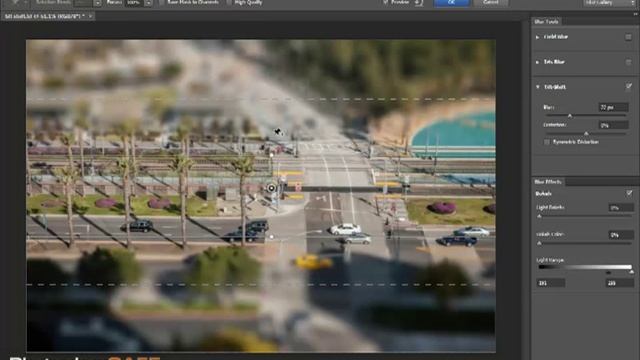Close the open document tab
This screenshot has width=640, height=360.
pyautogui.click(x=90, y=16)
